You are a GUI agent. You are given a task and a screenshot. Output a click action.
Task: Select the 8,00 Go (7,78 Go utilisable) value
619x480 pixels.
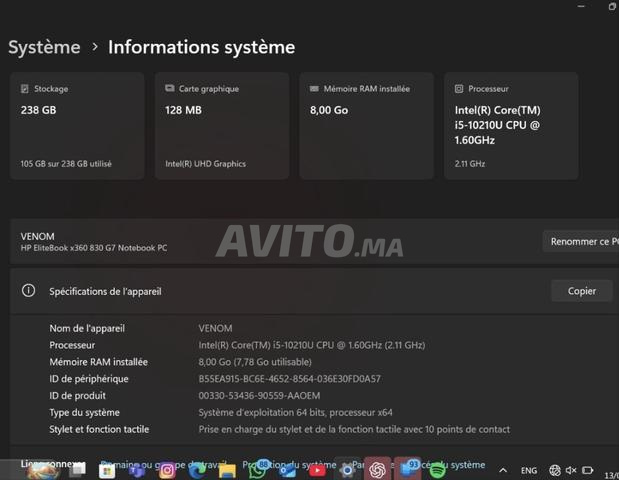(x=255, y=362)
